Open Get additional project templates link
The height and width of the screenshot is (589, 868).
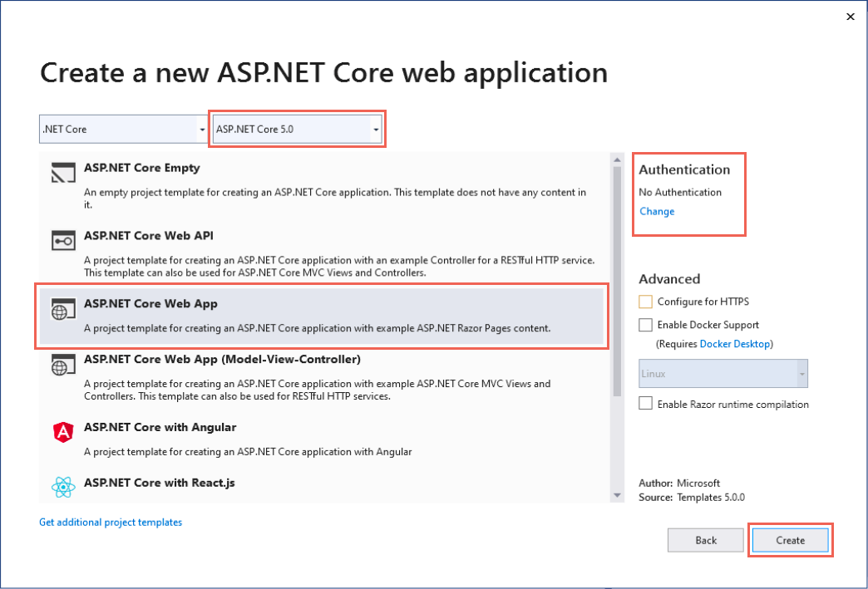point(111,522)
